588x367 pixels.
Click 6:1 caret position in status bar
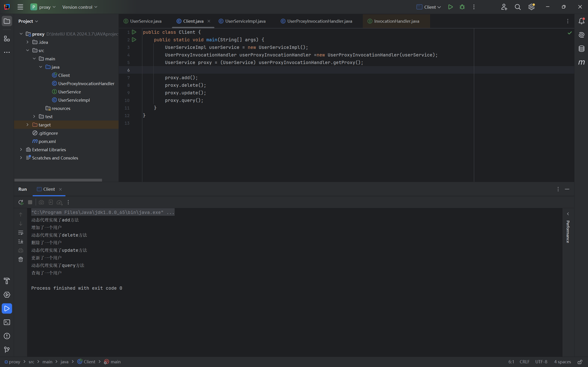click(x=511, y=362)
